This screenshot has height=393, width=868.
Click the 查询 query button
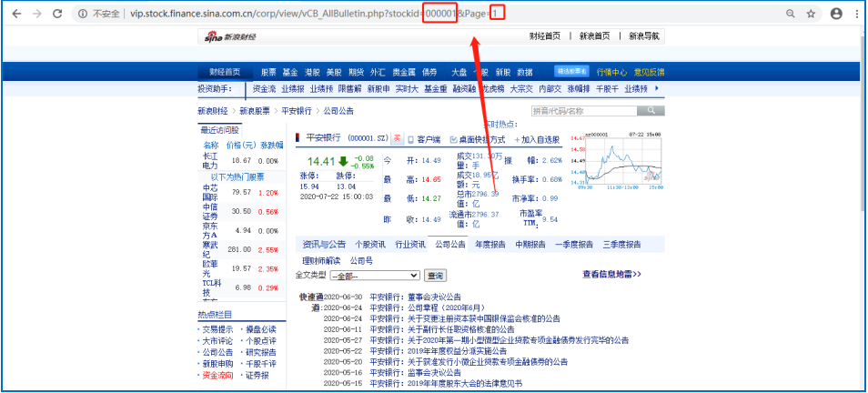tap(435, 275)
